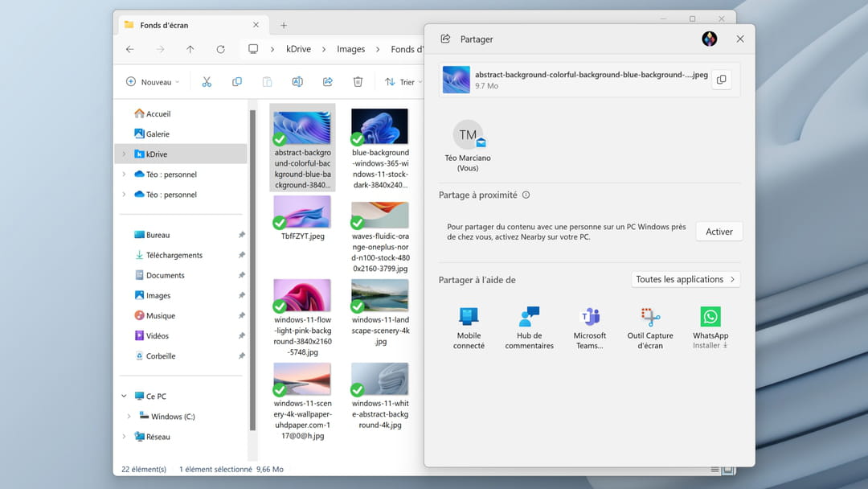868x489 pixels.
Task: Close the Partager share panel
Action: click(740, 39)
